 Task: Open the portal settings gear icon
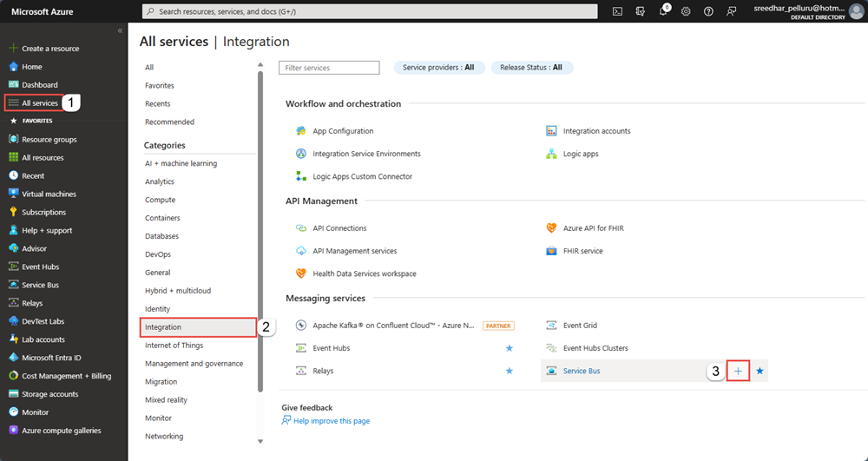[686, 11]
